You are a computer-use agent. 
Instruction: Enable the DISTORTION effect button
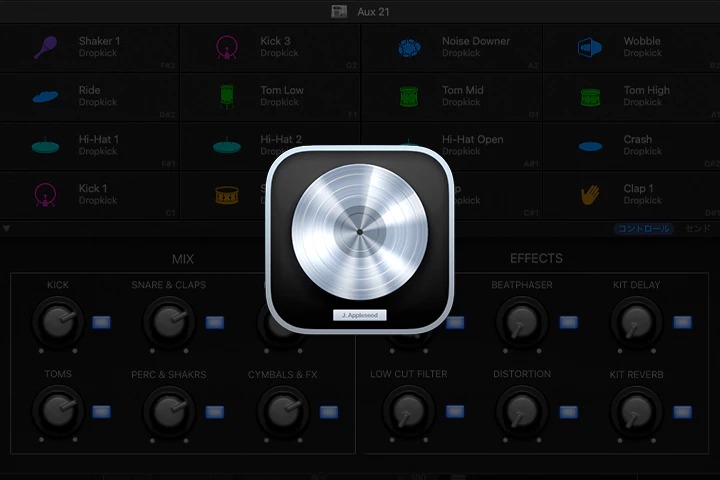point(568,412)
